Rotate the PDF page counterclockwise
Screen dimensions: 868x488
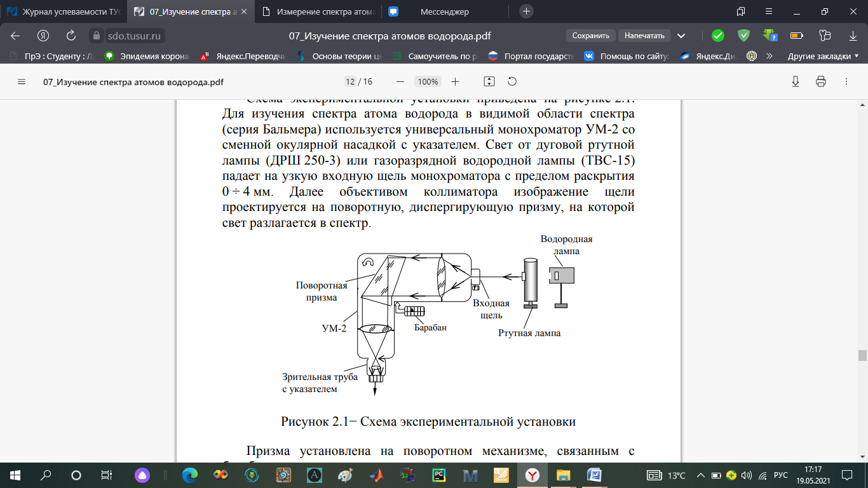tap(512, 82)
